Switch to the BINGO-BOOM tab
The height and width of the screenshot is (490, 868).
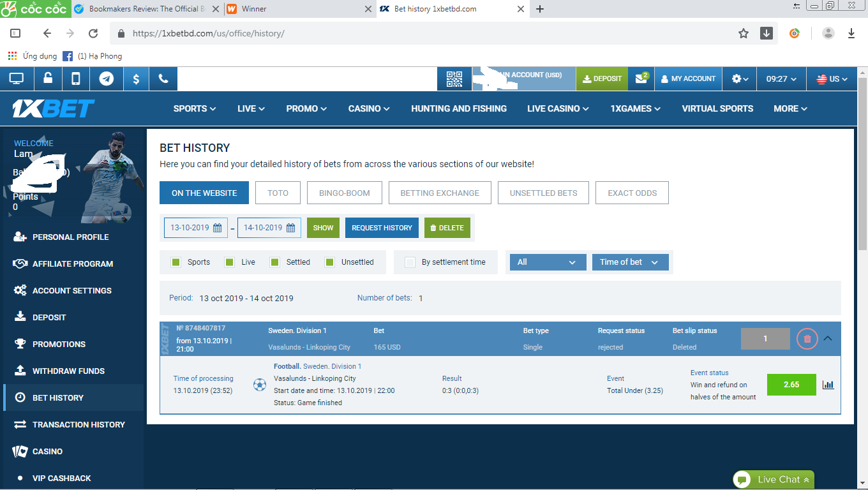click(345, 193)
